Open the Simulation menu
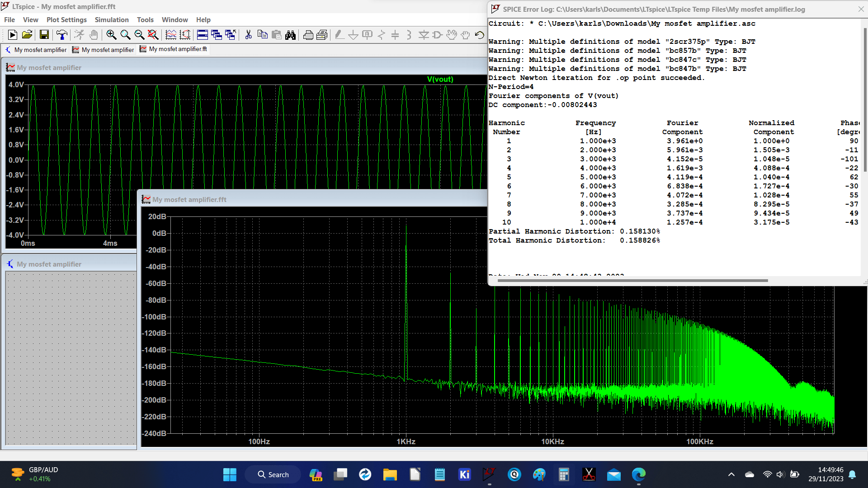868x488 pixels. (112, 20)
